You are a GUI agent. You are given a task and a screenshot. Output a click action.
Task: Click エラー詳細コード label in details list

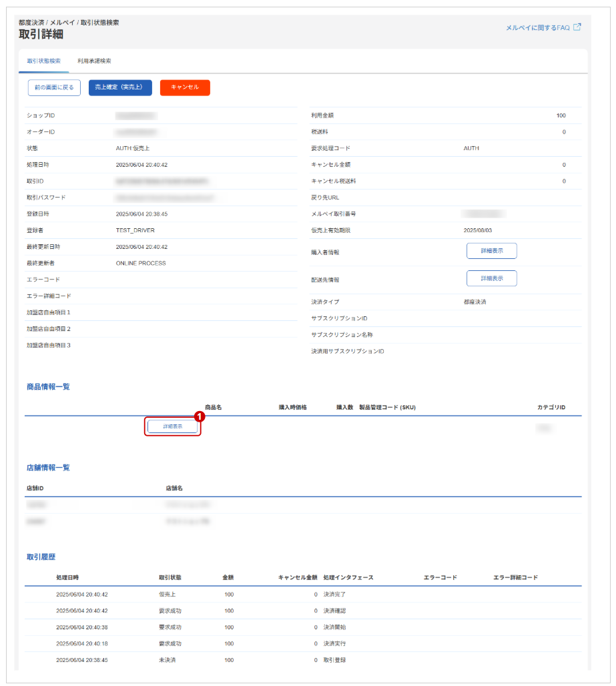click(49, 296)
